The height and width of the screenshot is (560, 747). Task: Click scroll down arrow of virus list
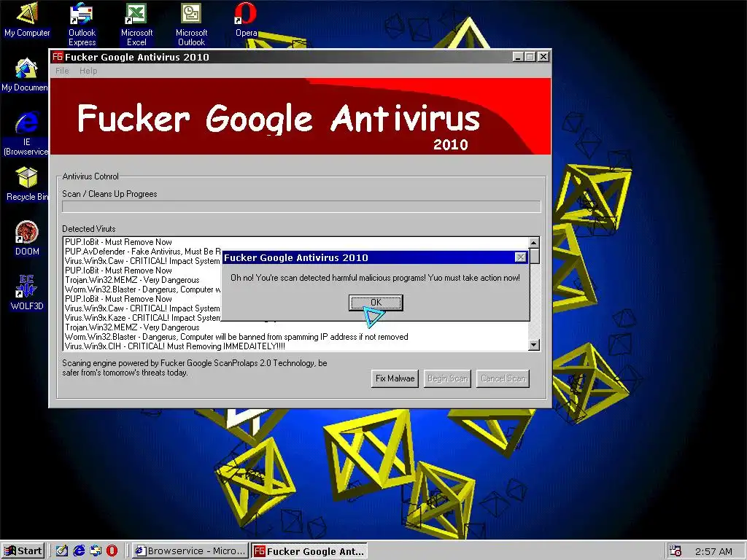tap(534, 345)
